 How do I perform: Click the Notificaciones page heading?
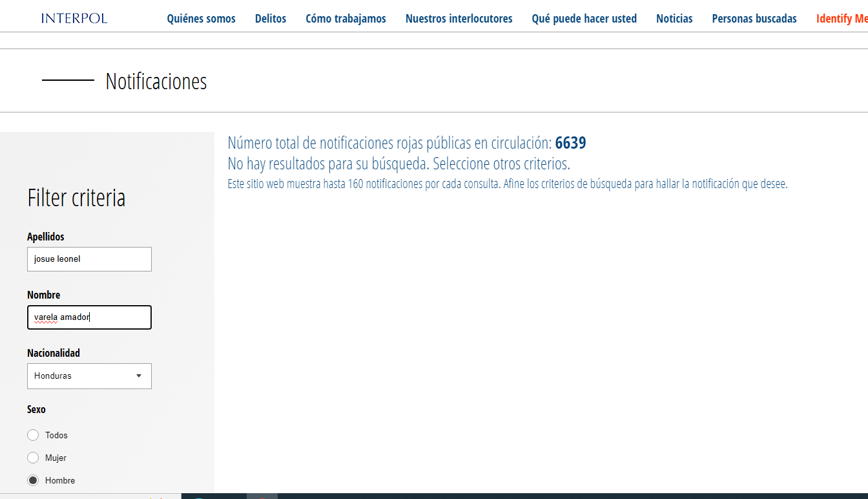(156, 81)
